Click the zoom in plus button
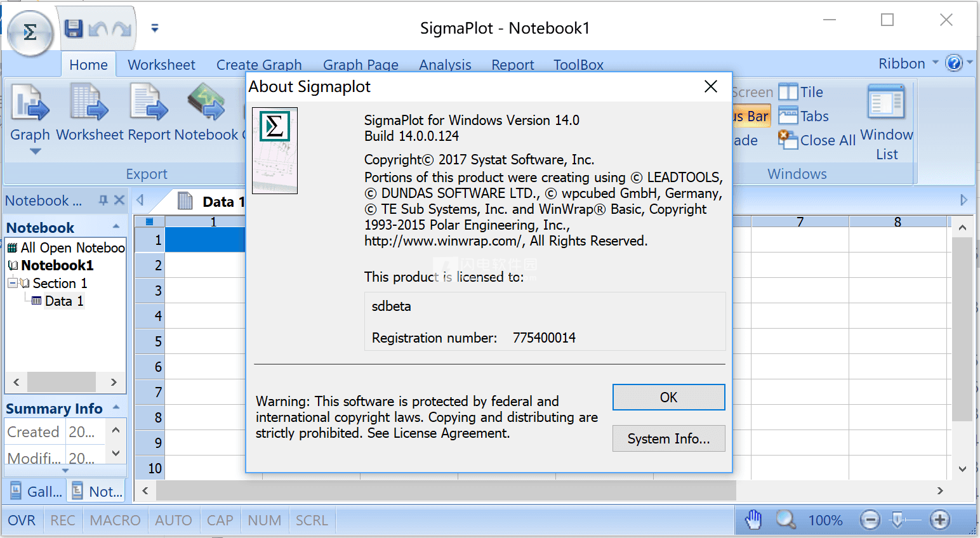980x538 pixels. point(939,520)
